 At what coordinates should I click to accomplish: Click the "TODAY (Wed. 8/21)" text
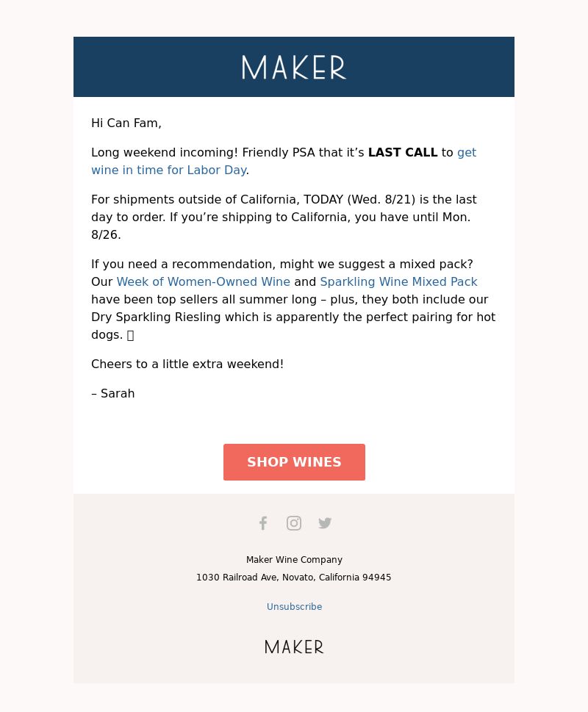tap(359, 200)
